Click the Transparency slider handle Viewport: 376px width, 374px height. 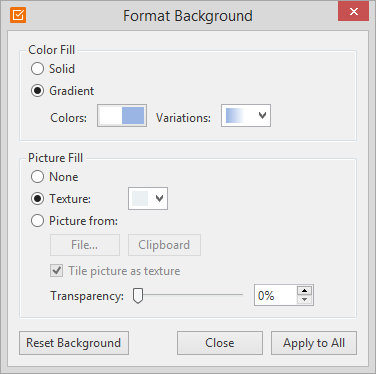click(x=138, y=296)
